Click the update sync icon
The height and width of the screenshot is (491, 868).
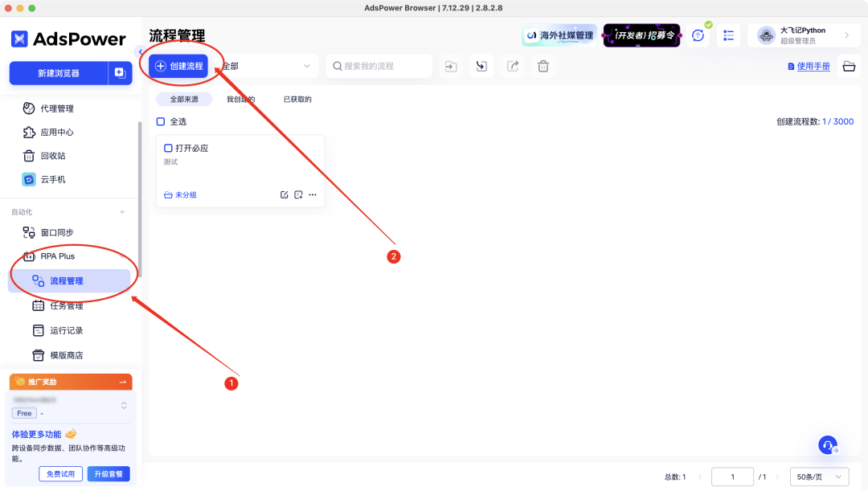(698, 35)
